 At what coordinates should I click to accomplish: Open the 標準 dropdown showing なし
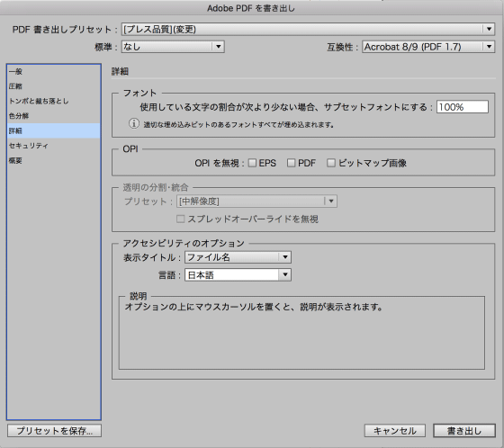click(x=173, y=47)
